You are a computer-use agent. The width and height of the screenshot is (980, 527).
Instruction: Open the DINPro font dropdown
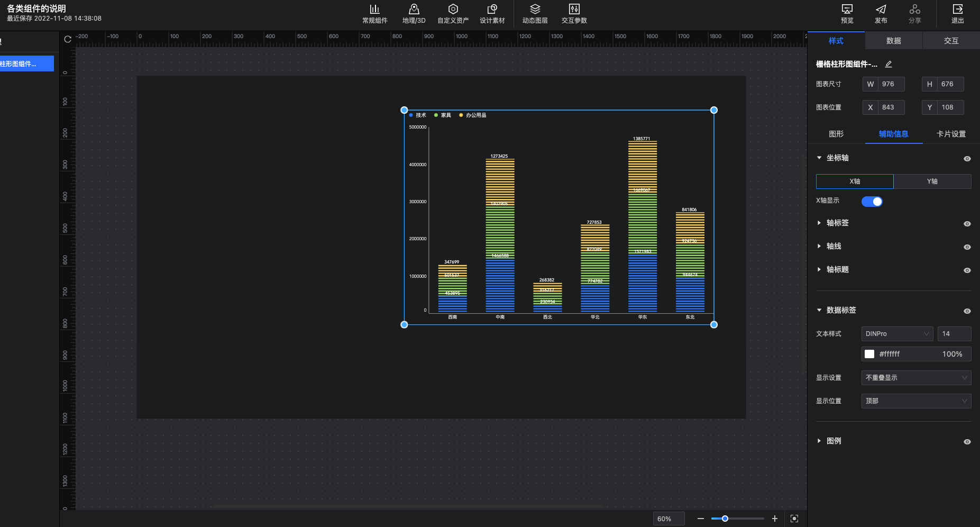tap(897, 334)
